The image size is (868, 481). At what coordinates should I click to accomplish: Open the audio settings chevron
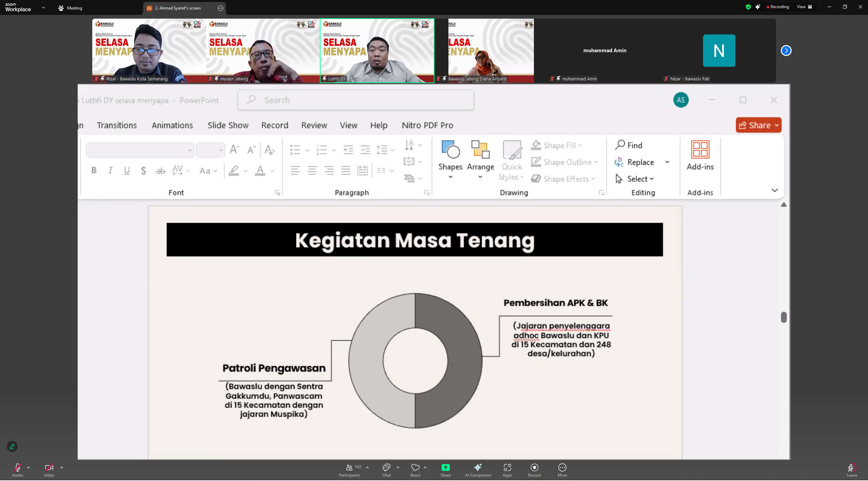pos(28,467)
